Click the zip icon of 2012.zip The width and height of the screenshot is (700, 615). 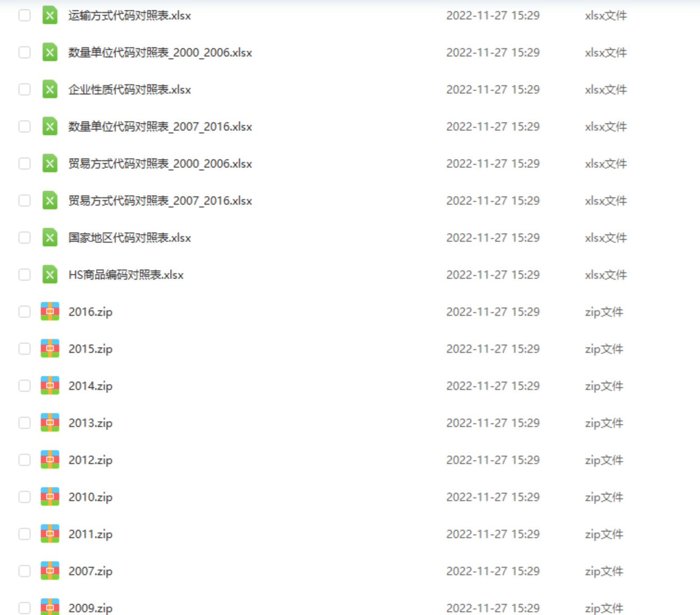[x=50, y=460]
